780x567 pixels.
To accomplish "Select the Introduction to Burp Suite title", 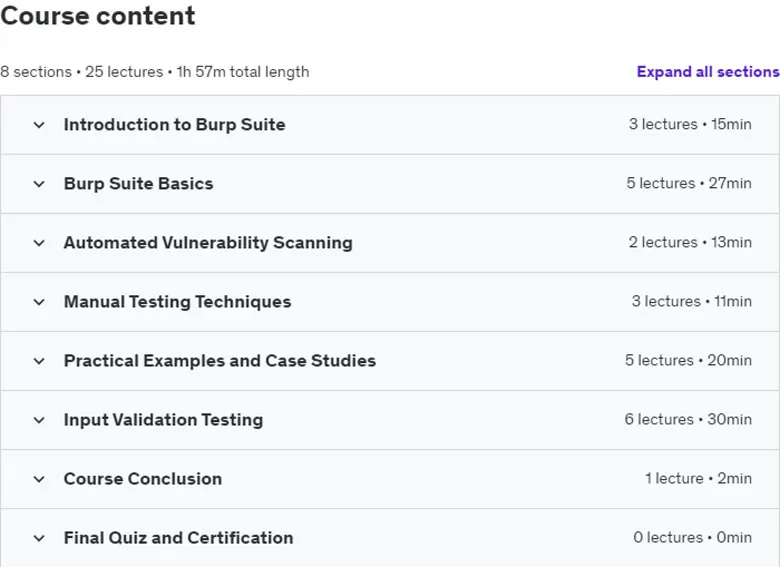I will coord(175,124).
